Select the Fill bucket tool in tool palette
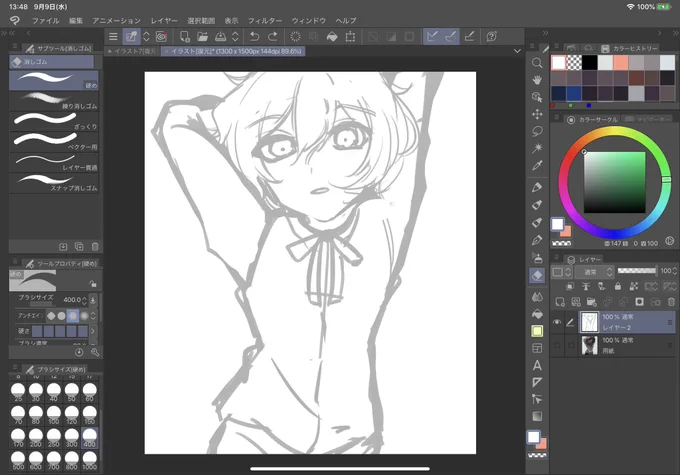This screenshot has width=680, height=475. [x=537, y=314]
